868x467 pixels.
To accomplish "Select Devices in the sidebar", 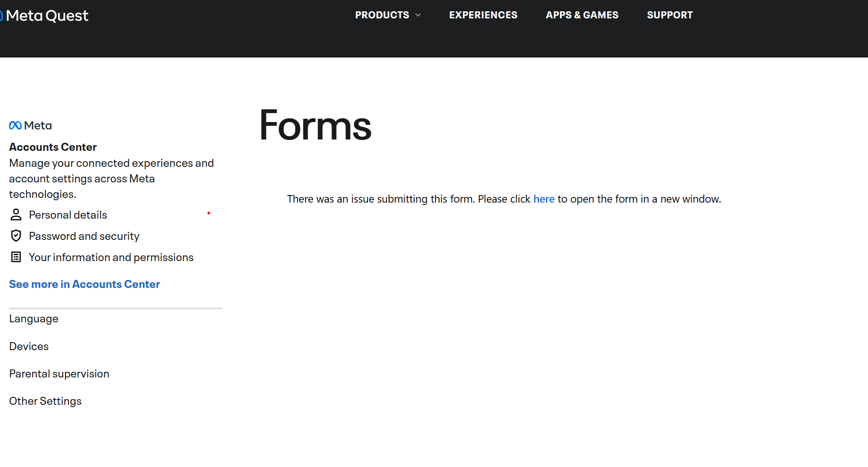I will (29, 346).
